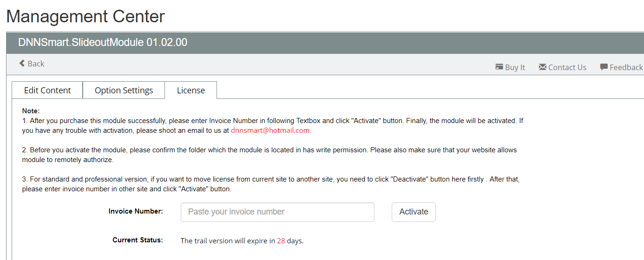Click the DNNSmart.SlideoutModule 01.02.00 title
Screen dimensions: 644x260
[103, 42]
